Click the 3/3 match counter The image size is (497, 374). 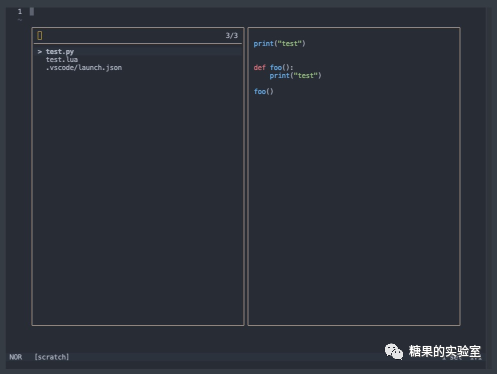232,36
